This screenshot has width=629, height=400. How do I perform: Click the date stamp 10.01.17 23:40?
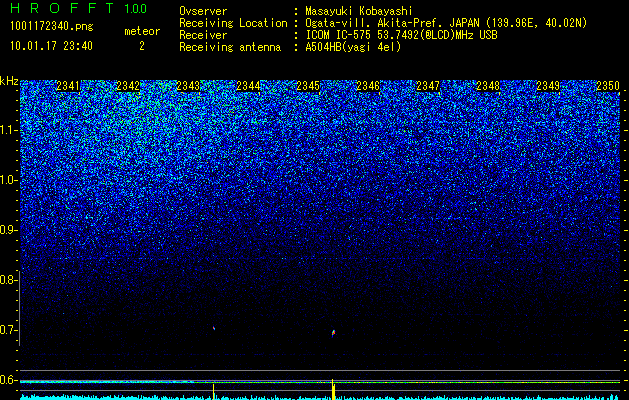click(51, 46)
